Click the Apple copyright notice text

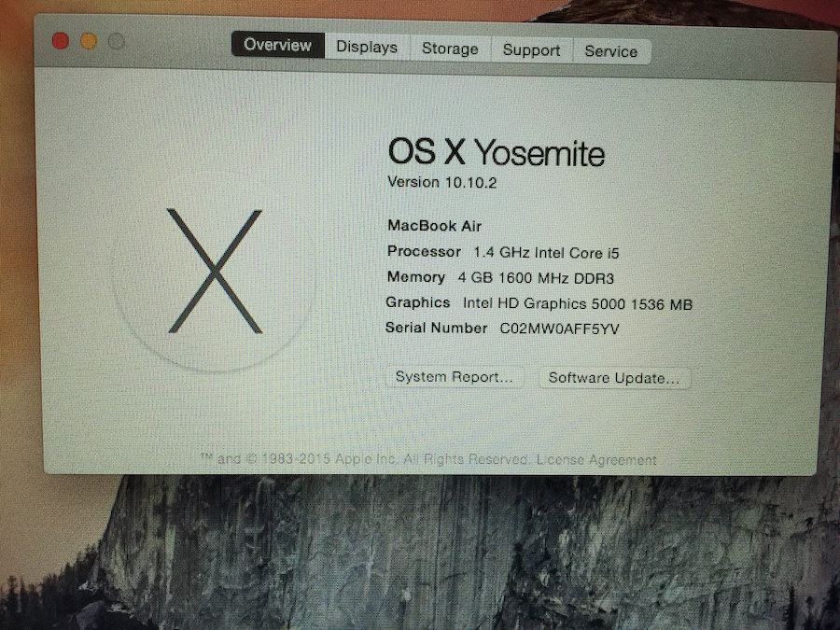coord(364,459)
